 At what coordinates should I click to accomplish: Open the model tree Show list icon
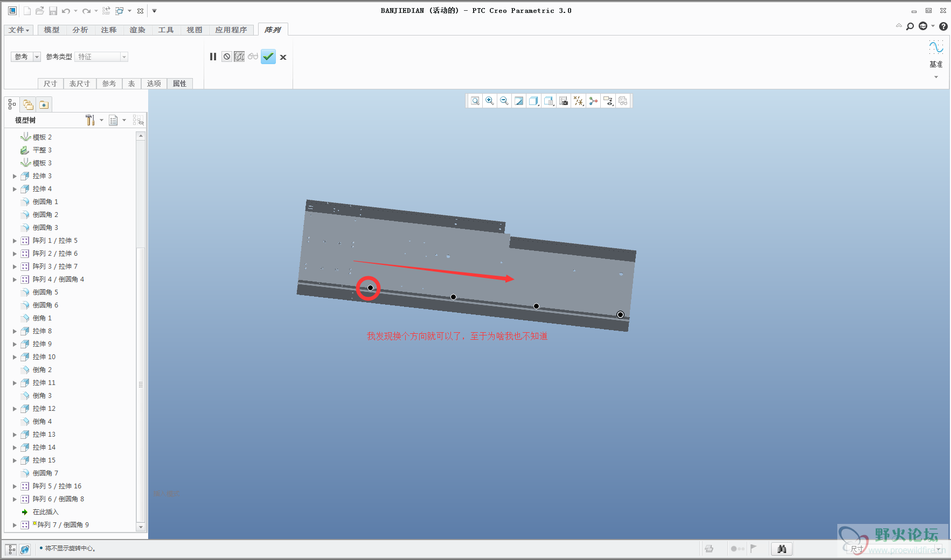pos(113,120)
